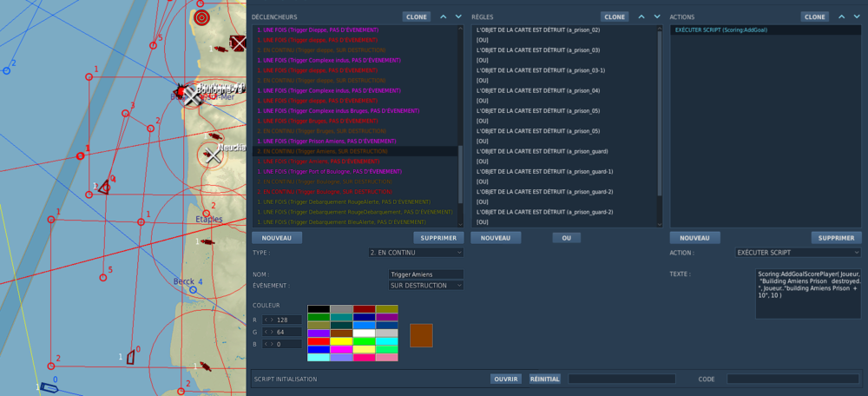The image size is (868, 396).
Task: Increase the R color value
Action: click(x=272, y=320)
